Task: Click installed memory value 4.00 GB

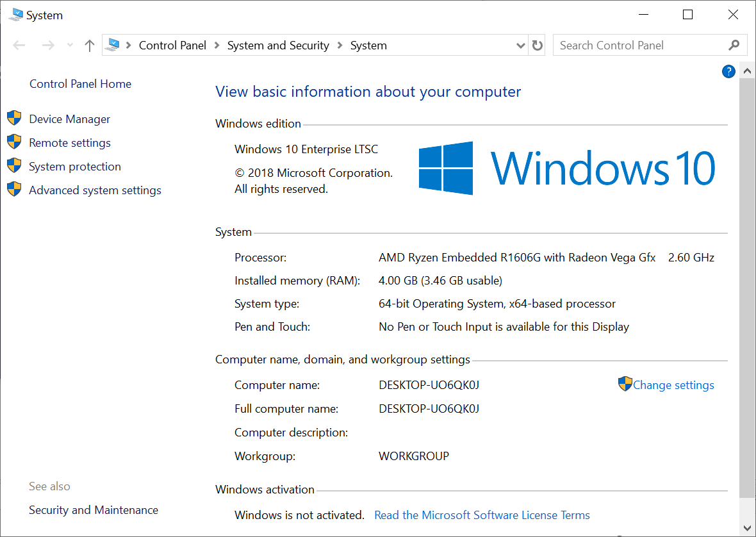Action: [440, 281]
